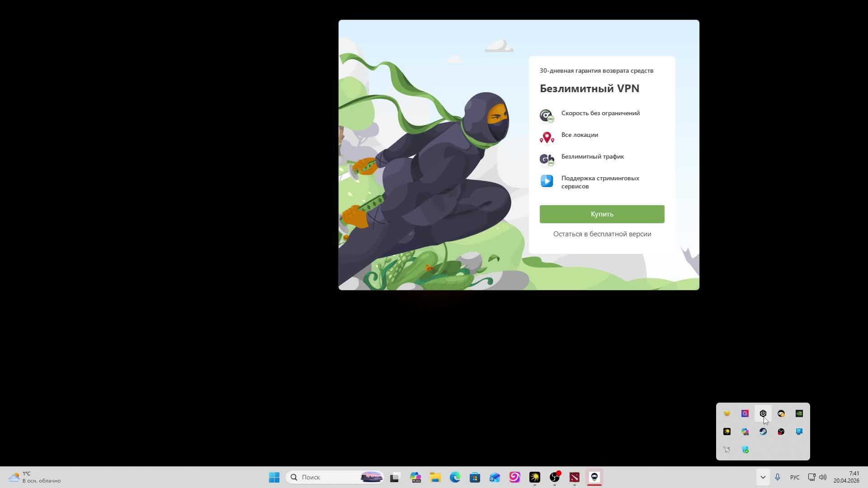Switch the РУС input language indicator

tap(794, 477)
